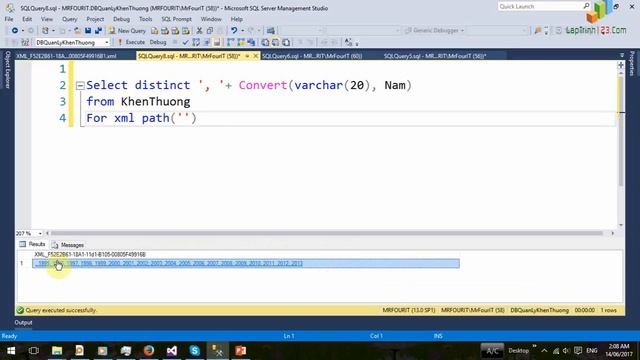Switch to the XML_F52E2B61 xml tab
Image resolution: width=640 pixels, height=360 pixels.
point(66,56)
